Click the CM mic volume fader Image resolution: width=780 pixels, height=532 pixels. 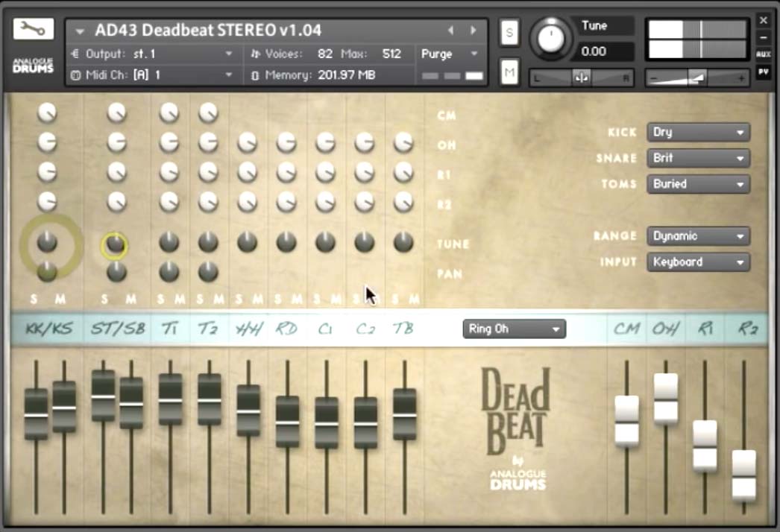point(627,421)
